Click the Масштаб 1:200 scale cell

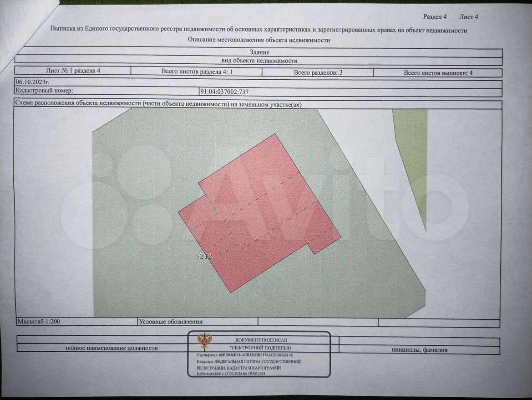click(x=39, y=322)
